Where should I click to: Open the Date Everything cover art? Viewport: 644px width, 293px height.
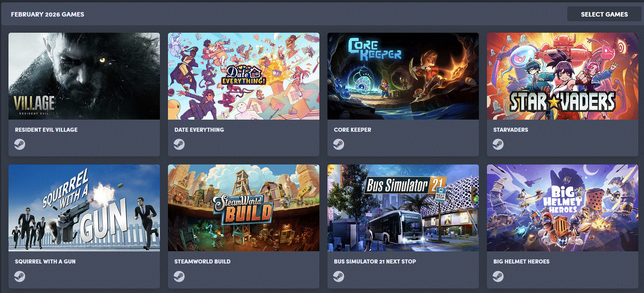(243, 76)
